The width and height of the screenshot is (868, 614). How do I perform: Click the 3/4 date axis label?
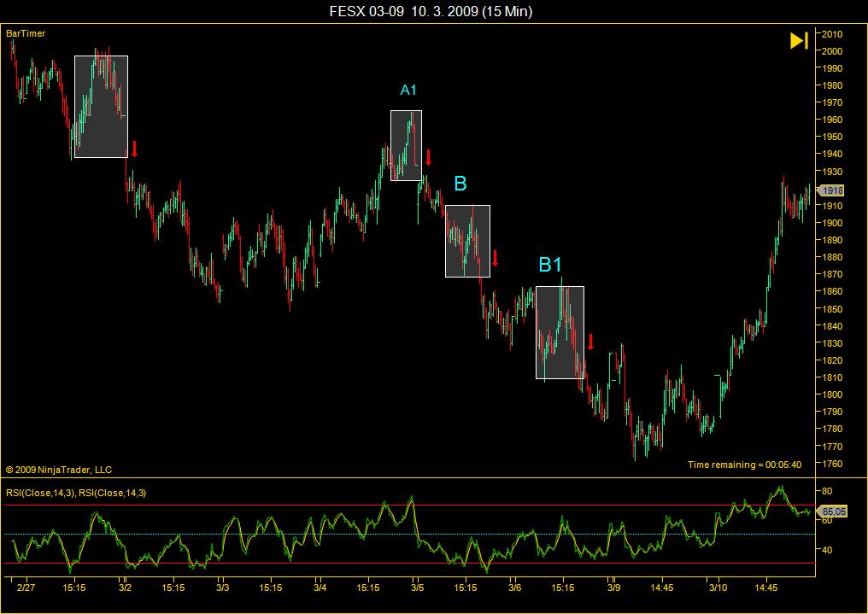(x=320, y=588)
